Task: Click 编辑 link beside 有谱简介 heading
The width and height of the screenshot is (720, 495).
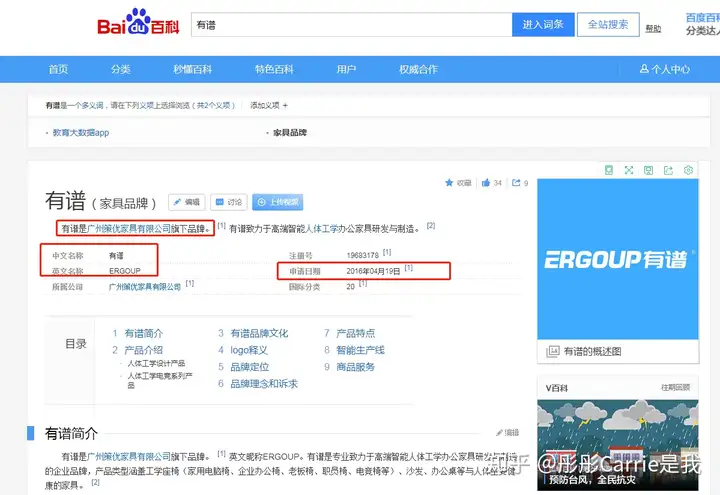Action: (507, 433)
